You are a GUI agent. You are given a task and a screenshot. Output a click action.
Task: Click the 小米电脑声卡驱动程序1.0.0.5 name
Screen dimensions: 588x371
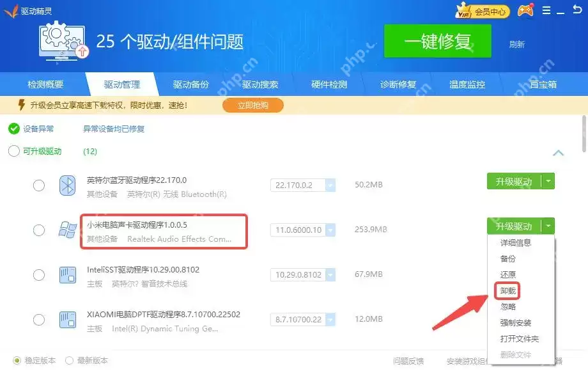137,225
